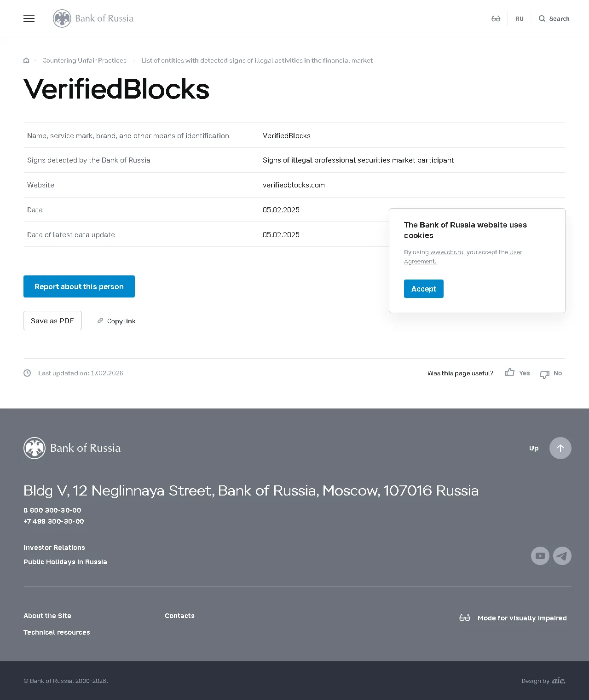Click the Up arrow button
Screen dimensions: 589x700
point(560,448)
